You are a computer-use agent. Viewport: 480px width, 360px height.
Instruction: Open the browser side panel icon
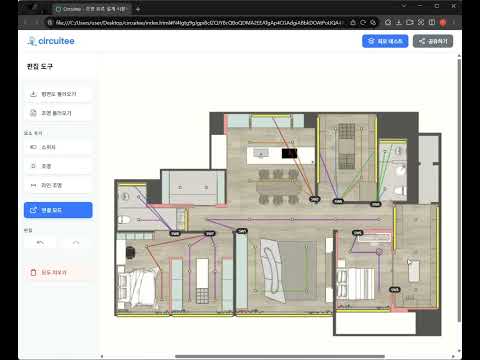(x=432, y=22)
